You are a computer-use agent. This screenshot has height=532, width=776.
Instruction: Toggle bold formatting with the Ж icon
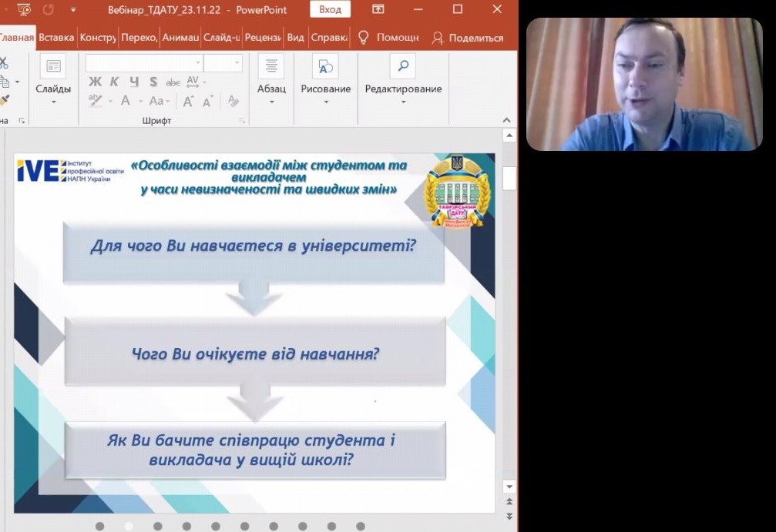96,81
